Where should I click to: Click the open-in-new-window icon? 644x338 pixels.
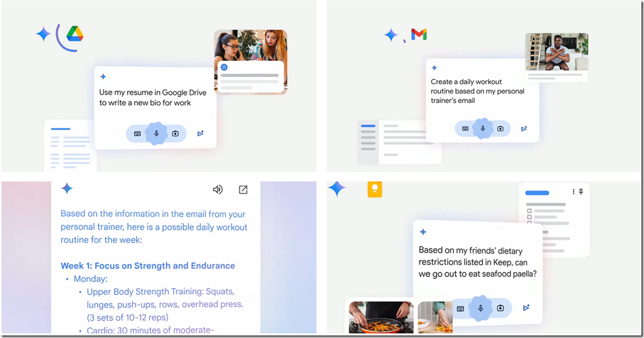243,189
